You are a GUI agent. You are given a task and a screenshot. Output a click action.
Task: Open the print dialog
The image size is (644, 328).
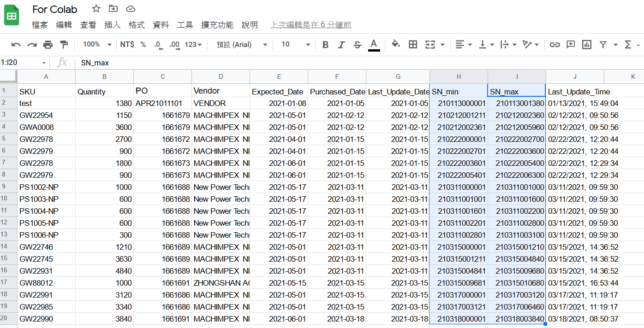(x=48, y=44)
